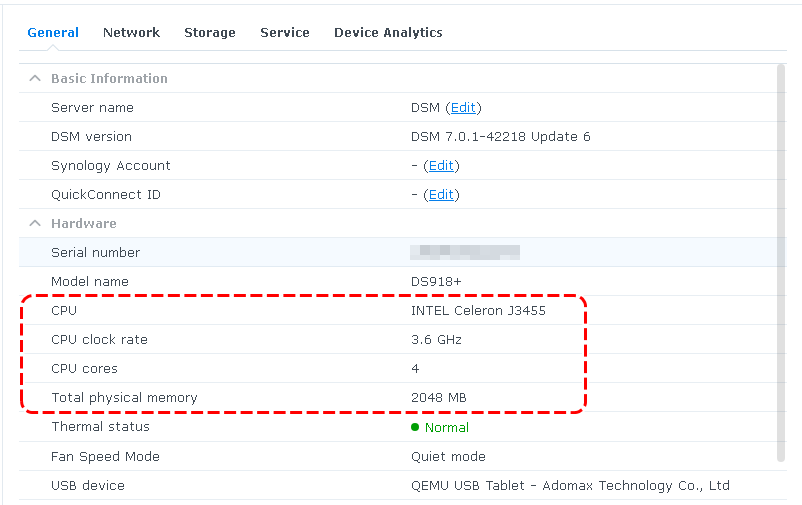802x505 pixels.
Task: Collapse the Hardware section chevron
Action: 35,223
